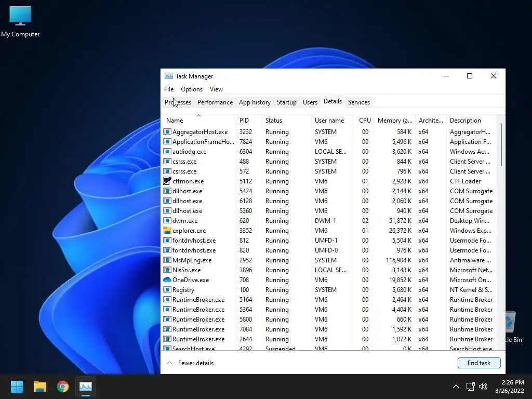Image resolution: width=532 pixels, height=399 pixels.
Task: Select the fontdrvhost.exe row with PID 812
Action: [x=329, y=240]
